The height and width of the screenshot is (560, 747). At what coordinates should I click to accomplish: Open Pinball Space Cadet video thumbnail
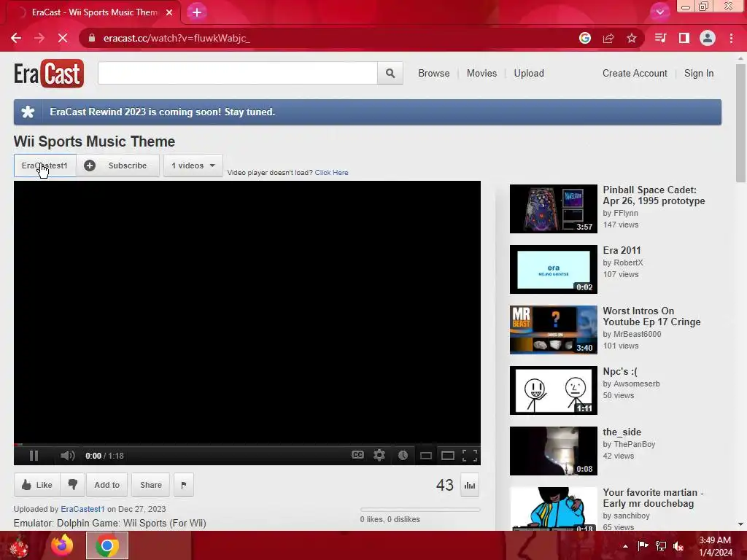[x=554, y=209]
